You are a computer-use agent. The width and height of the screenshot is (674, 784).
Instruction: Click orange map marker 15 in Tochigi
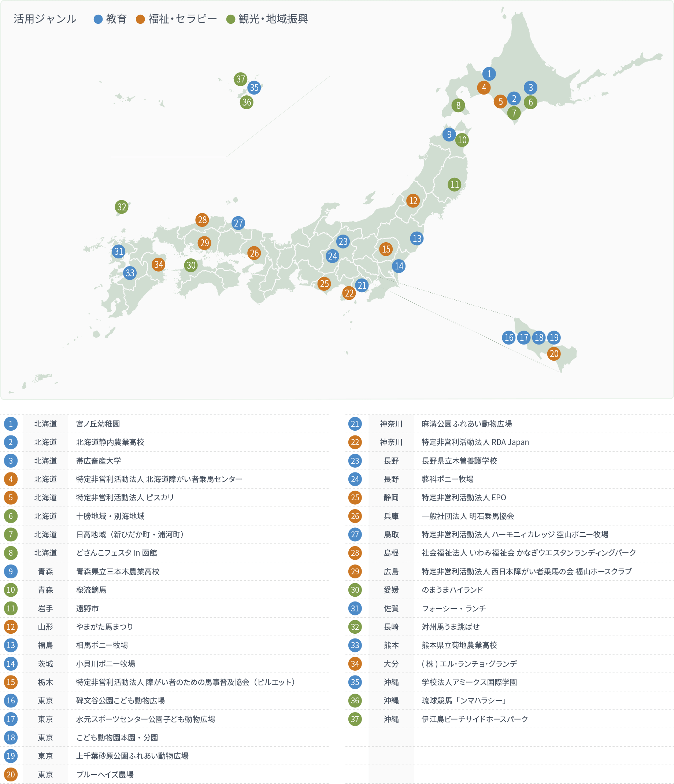point(386,249)
